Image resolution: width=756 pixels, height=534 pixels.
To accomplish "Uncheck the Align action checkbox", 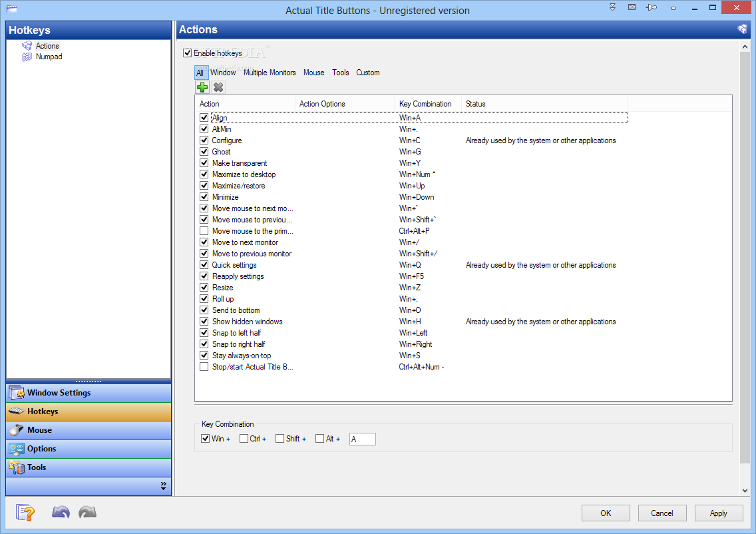I will pyautogui.click(x=204, y=118).
